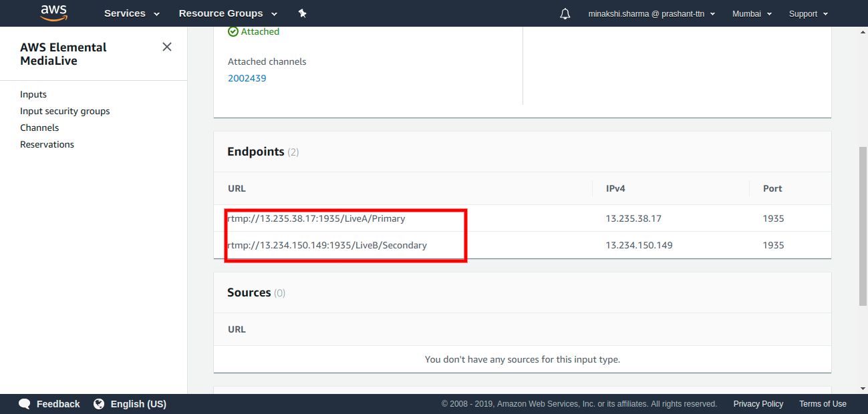
Task: Go to Inputs in the sidebar
Action: tap(33, 95)
